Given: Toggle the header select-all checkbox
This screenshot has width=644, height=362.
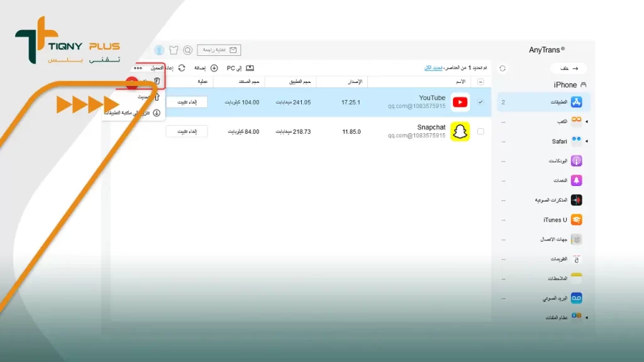Looking at the screenshot, I should point(480,82).
